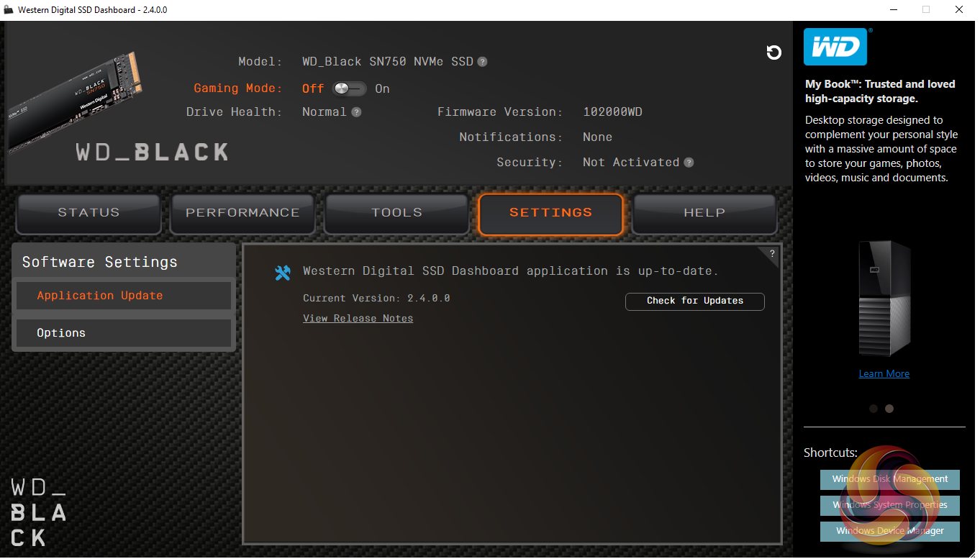This screenshot has height=559, width=980.
Task: Close the SSD Dashboard window
Action: pyautogui.click(x=959, y=10)
